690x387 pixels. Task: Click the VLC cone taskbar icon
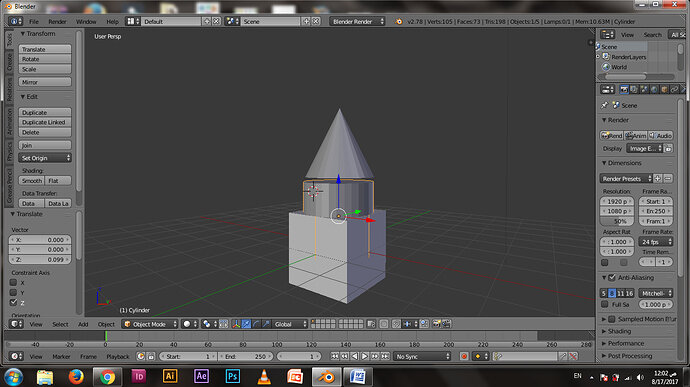(264, 377)
